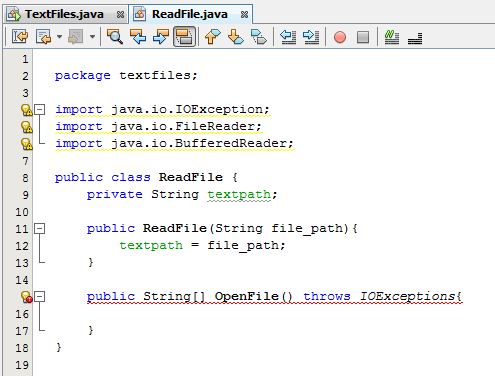Switch to the ReadFile.java tab
The width and height of the screenshot is (495, 376).
tap(190, 14)
